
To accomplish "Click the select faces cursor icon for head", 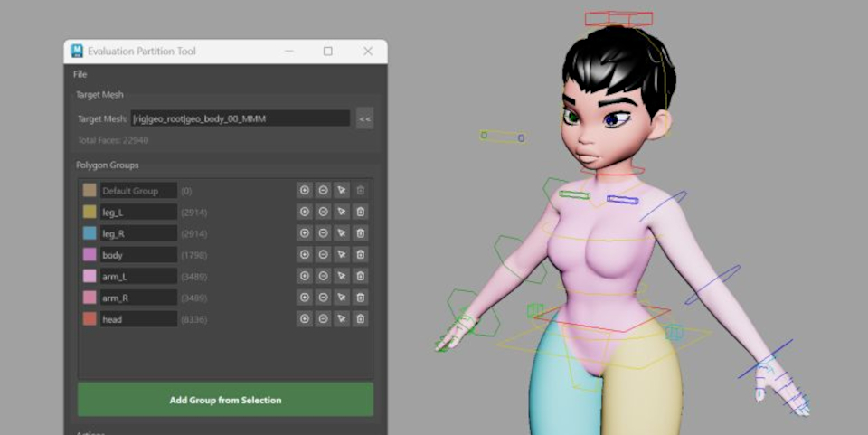I will (341, 319).
